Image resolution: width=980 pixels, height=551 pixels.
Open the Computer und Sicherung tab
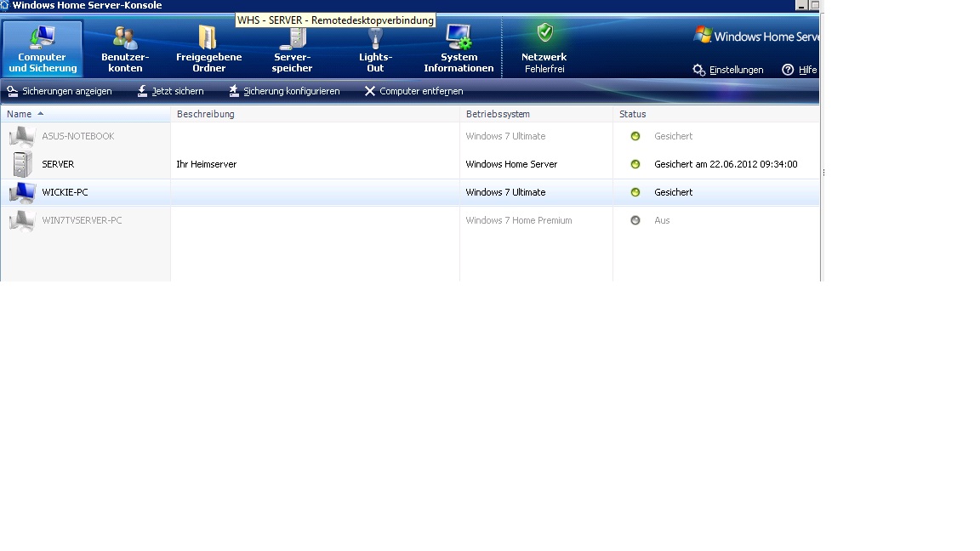43,48
